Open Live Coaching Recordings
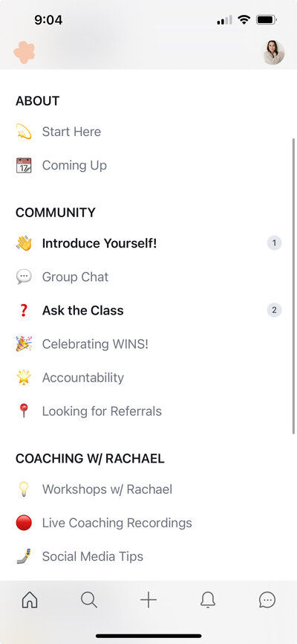This screenshot has width=297, height=644. coord(117,523)
